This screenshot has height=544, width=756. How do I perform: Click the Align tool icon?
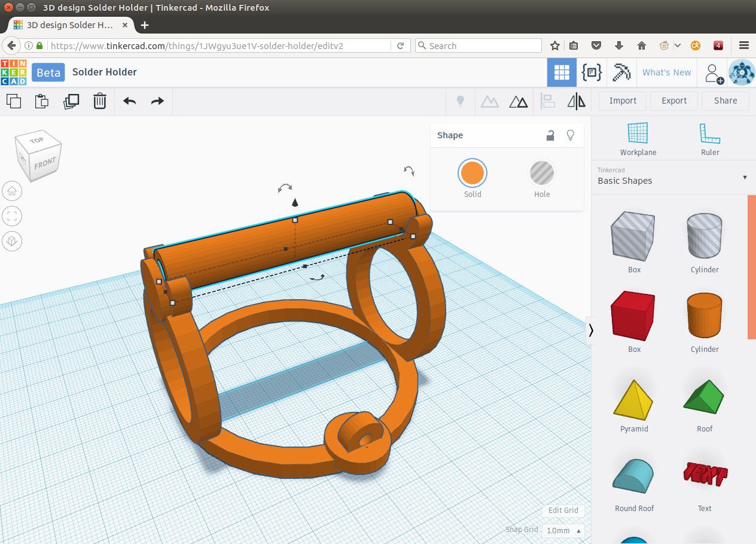(x=548, y=101)
